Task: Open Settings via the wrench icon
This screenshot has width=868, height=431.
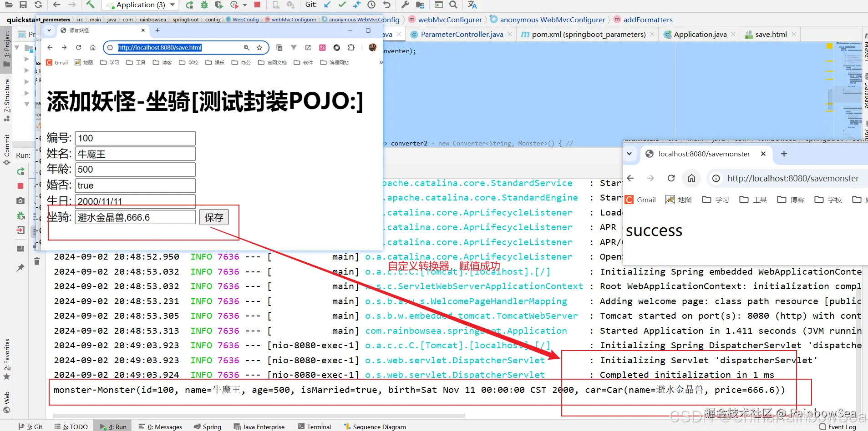Action: pyautogui.click(x=405, y=5)
